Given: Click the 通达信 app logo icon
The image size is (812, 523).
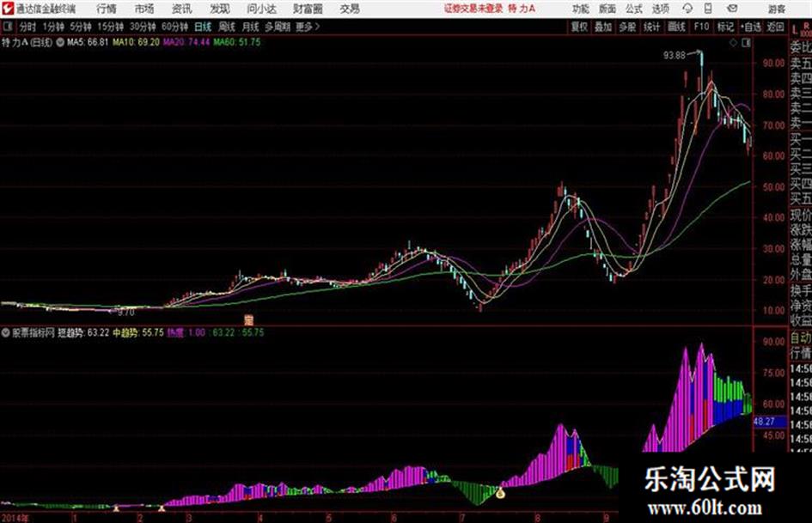Looking at the screenshot, I should [7, 9].
